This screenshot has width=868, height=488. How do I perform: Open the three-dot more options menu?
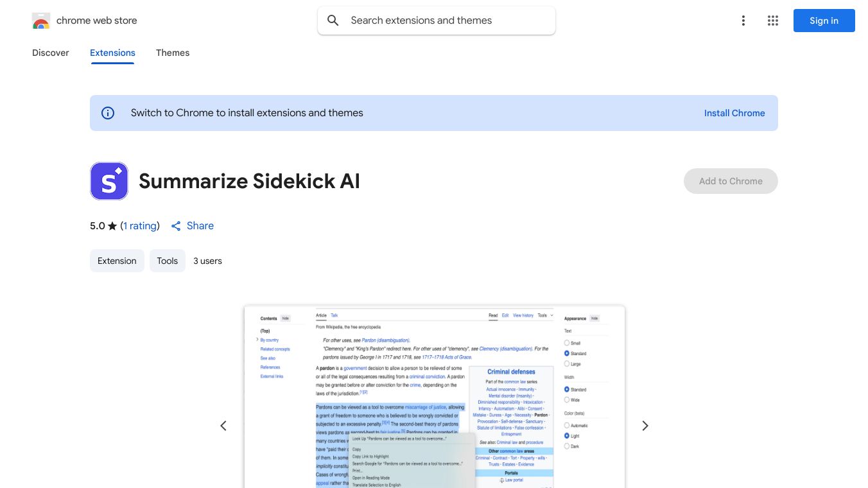743,21
